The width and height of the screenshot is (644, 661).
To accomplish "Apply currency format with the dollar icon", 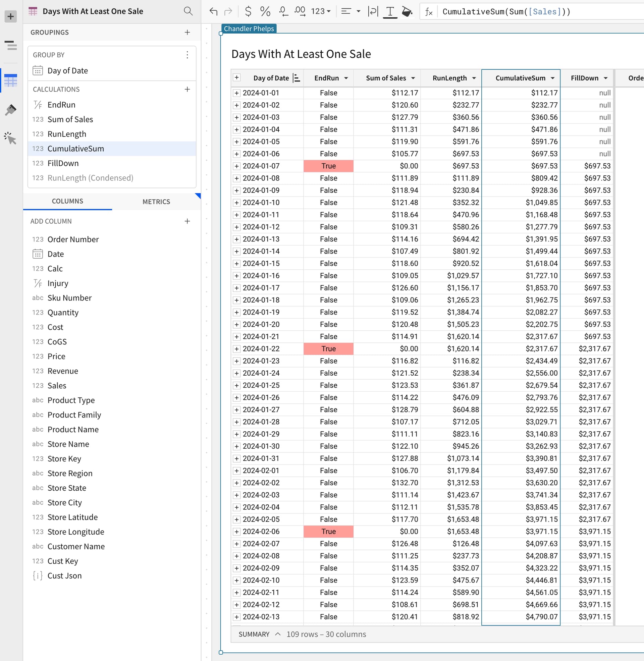I will pyautogui.click(x=248, y=11).
